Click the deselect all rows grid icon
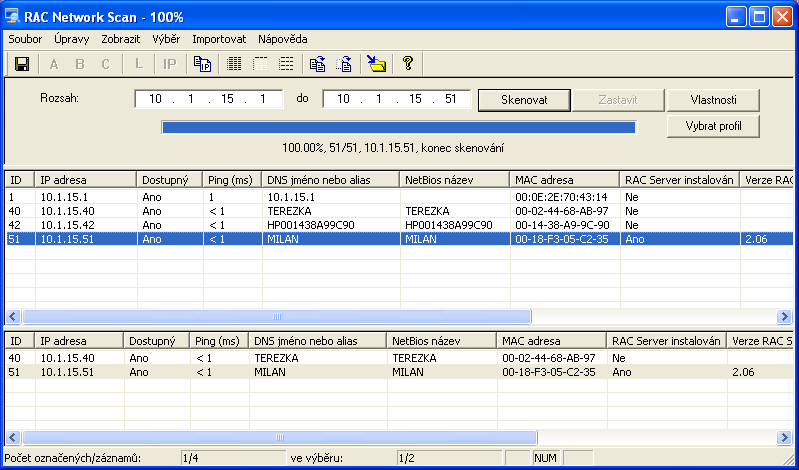This screenshot has width=799, height=470. 260,64
